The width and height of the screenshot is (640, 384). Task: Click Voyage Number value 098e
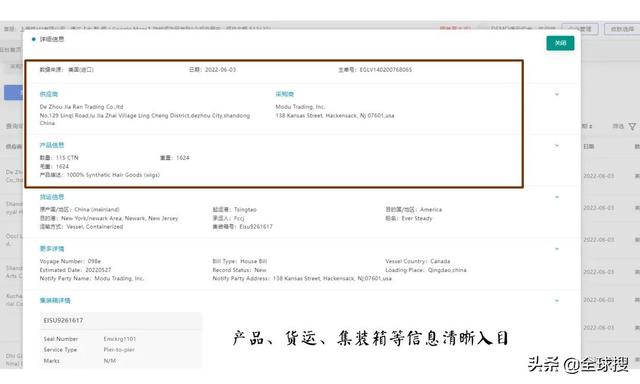(94, 261)
